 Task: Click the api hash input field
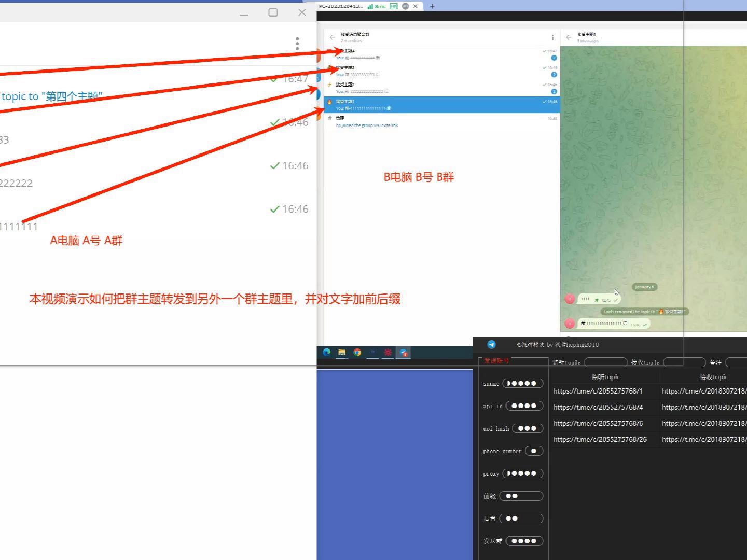tap(527, 428)
